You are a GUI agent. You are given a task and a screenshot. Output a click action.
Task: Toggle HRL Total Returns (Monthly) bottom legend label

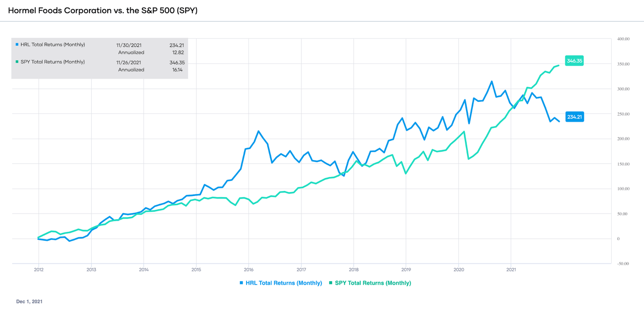[x=284, y=283]
